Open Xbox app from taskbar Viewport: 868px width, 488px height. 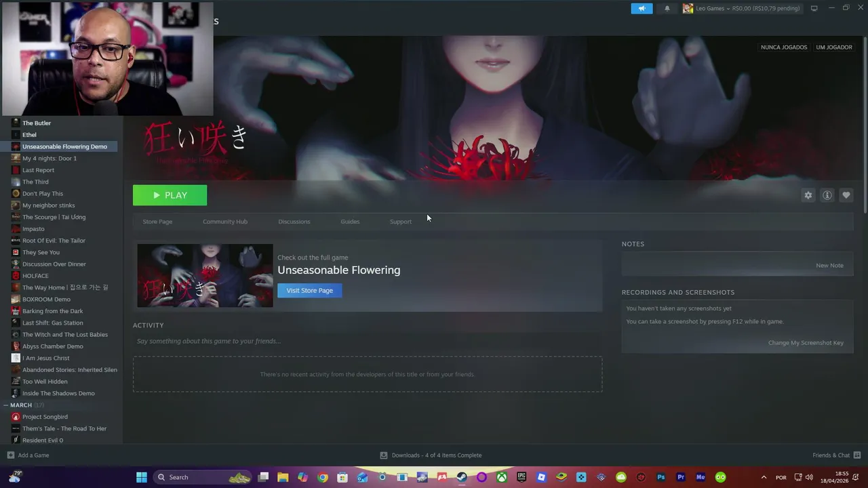501,477
